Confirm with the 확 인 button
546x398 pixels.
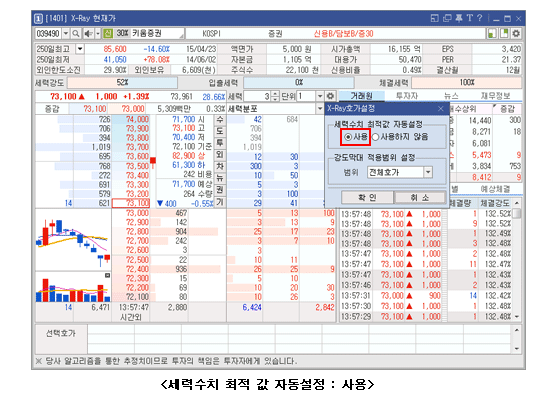tap(367, 197)
